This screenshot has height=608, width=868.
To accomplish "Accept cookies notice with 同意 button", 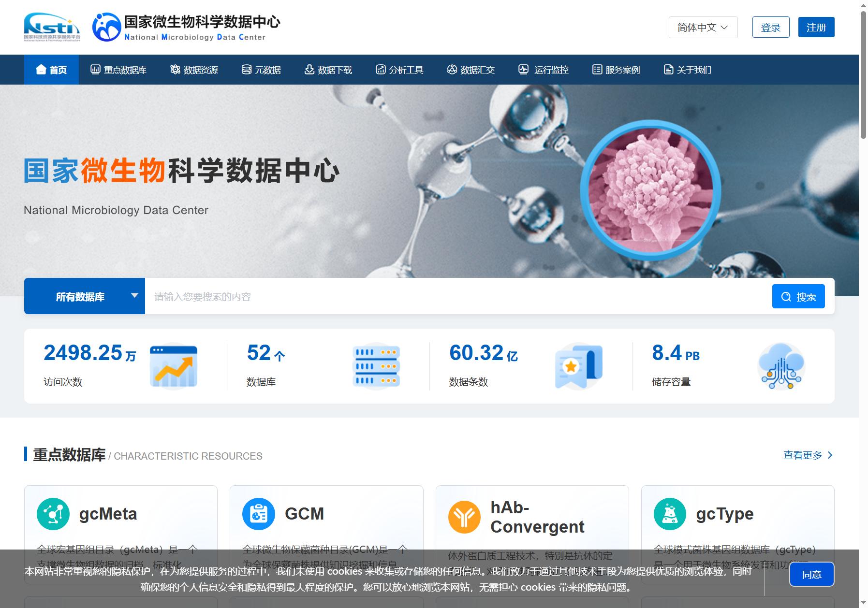I will pyautogui.click(x=812, y=575).
